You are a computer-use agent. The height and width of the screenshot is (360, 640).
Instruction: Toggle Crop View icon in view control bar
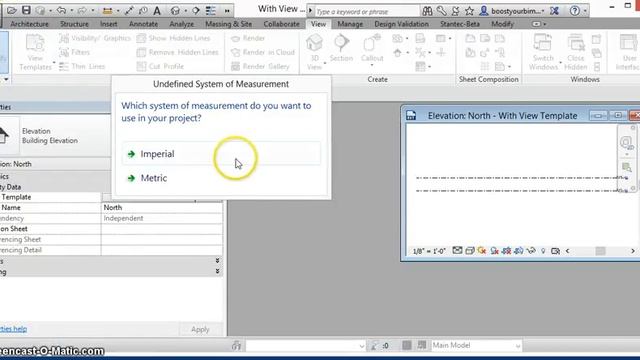click(507, 251)
